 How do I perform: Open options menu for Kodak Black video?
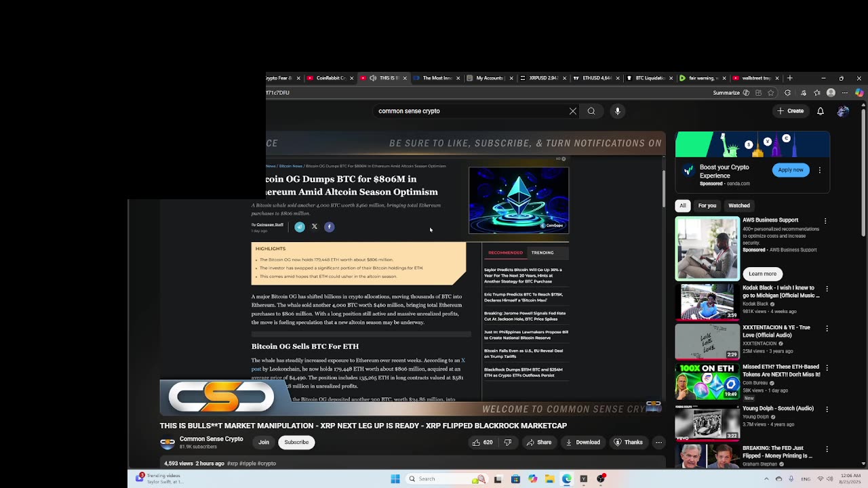(x=826, y=289)
